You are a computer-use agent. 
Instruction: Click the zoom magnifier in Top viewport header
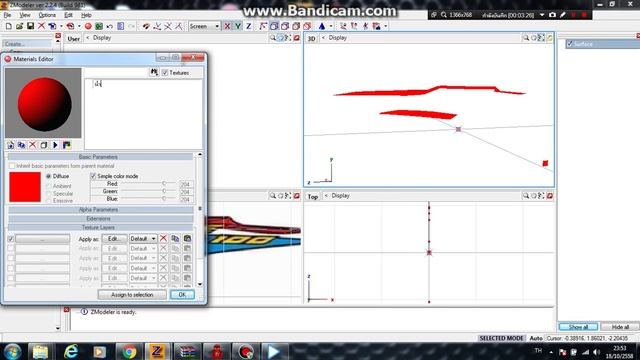pos(526,196)
